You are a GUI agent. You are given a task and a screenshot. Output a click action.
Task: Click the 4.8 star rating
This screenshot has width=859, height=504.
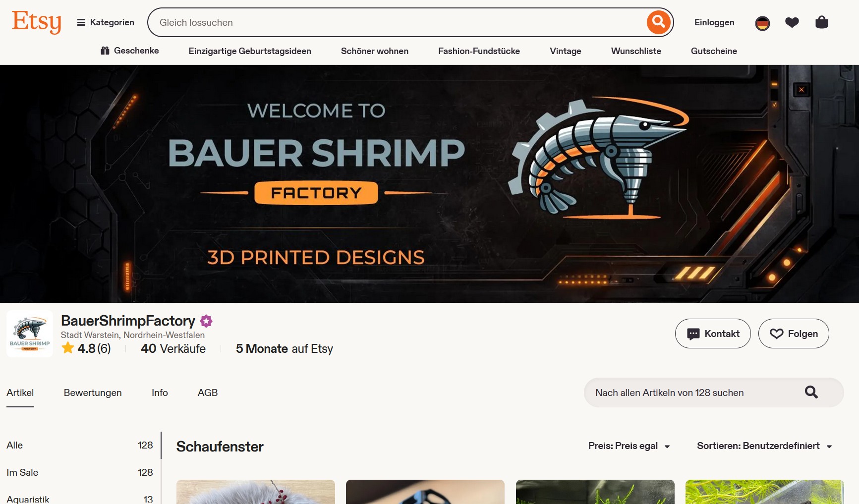click(86, 348)
